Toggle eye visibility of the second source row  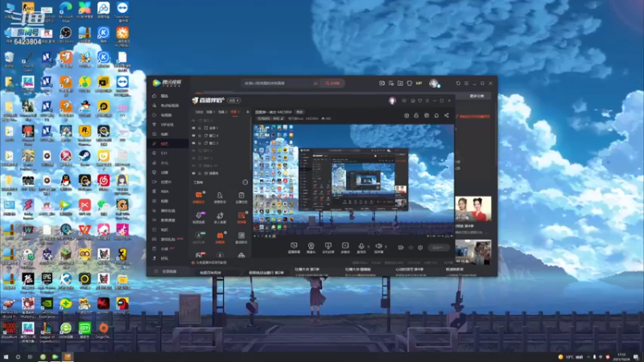tap(193, 135)
